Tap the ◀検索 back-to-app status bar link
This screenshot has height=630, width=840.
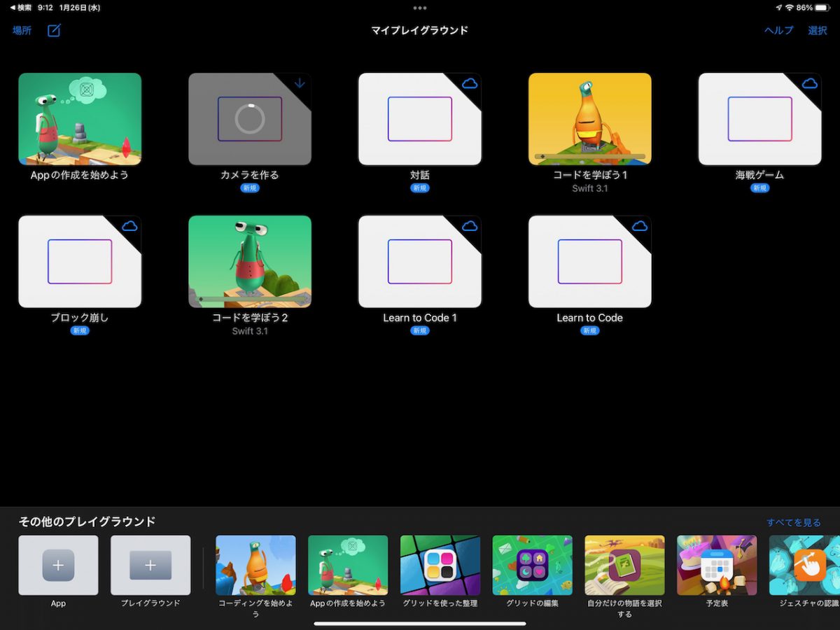click(20, 8)
